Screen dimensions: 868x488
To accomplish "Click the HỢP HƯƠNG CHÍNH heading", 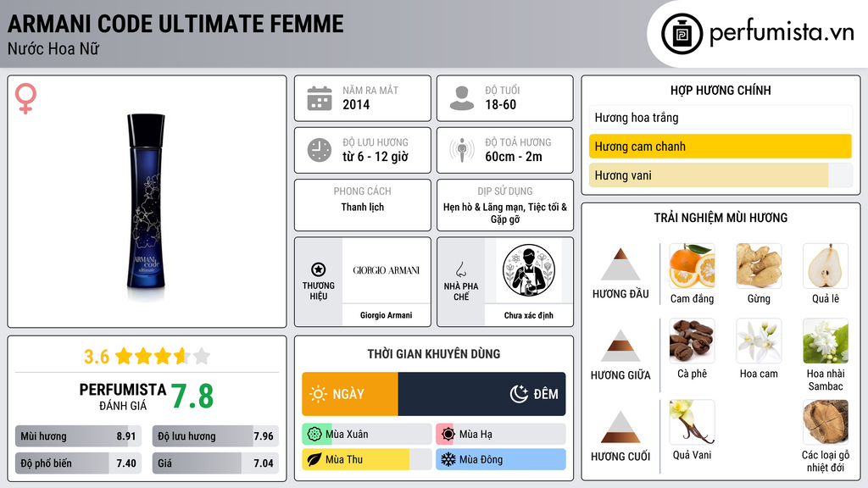I will [721, 90].
